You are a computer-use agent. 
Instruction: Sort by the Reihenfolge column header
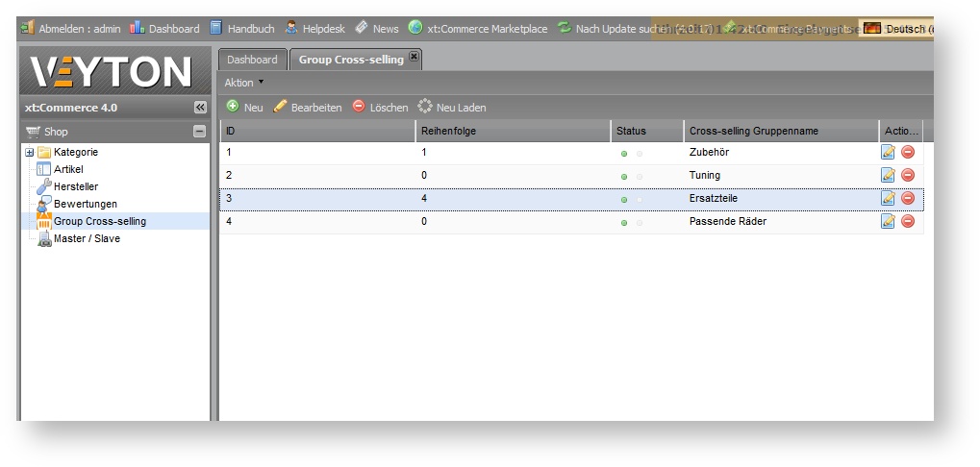448,131
